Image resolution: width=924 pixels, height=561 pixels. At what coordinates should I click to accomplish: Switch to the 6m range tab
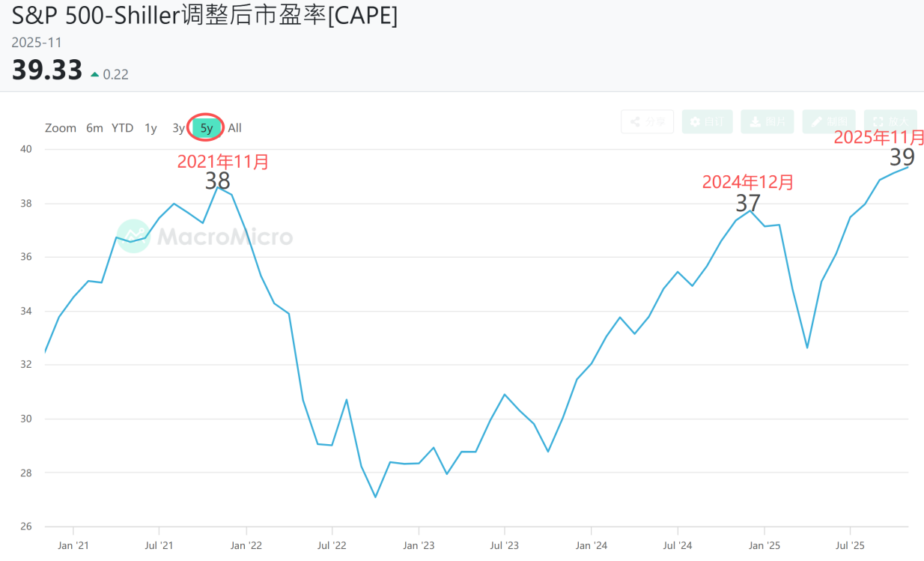pyautogui.click(x=94, y=127)
